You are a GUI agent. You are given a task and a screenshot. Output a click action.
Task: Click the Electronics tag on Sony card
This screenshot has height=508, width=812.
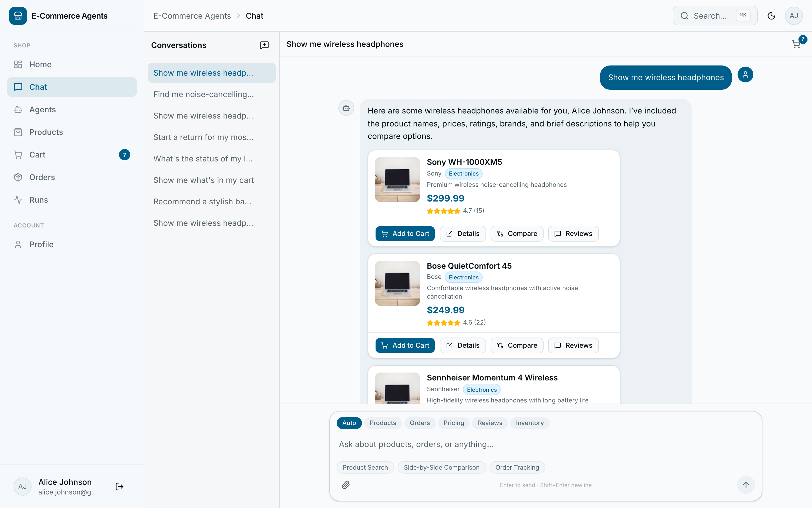point(464,174)
